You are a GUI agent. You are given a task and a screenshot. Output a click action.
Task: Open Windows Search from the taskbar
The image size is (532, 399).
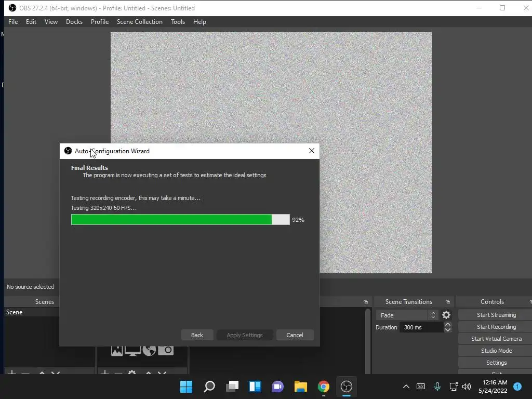[x=209, y=387]
